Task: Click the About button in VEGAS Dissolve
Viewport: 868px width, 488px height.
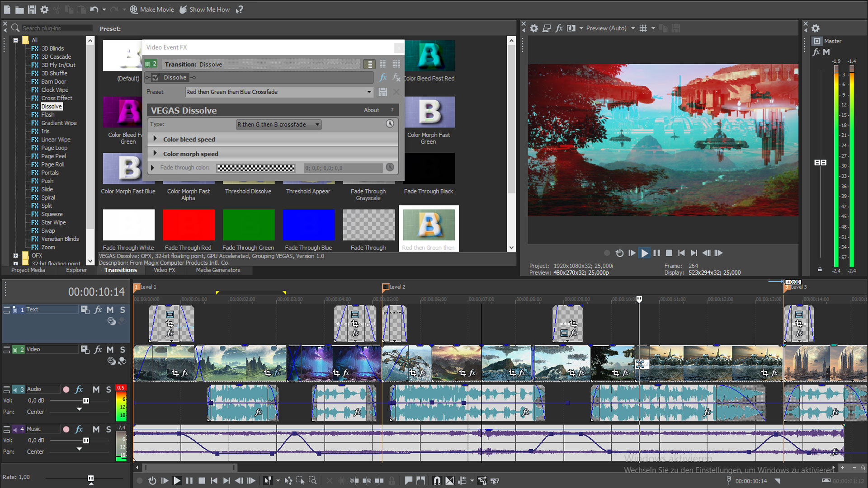Action: [x=371, y=110]
